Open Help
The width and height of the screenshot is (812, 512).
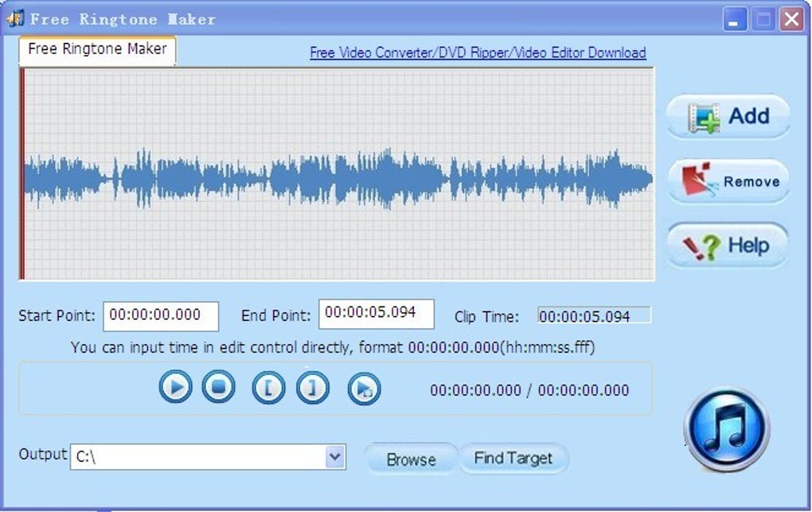(x=728, y=245)
